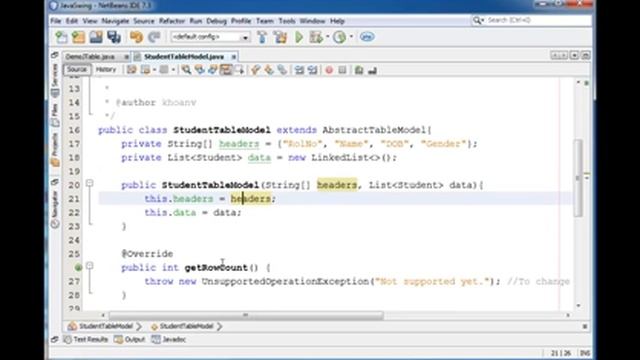This screenshot has width=640, height=360.
Task: Open the Output panel
Action: (130, 340)
